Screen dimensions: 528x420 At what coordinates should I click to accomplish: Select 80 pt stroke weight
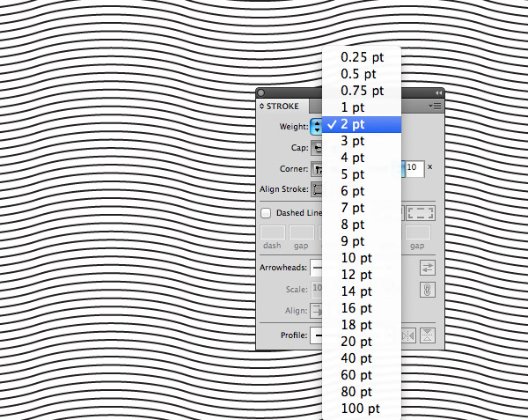(362, 392)
